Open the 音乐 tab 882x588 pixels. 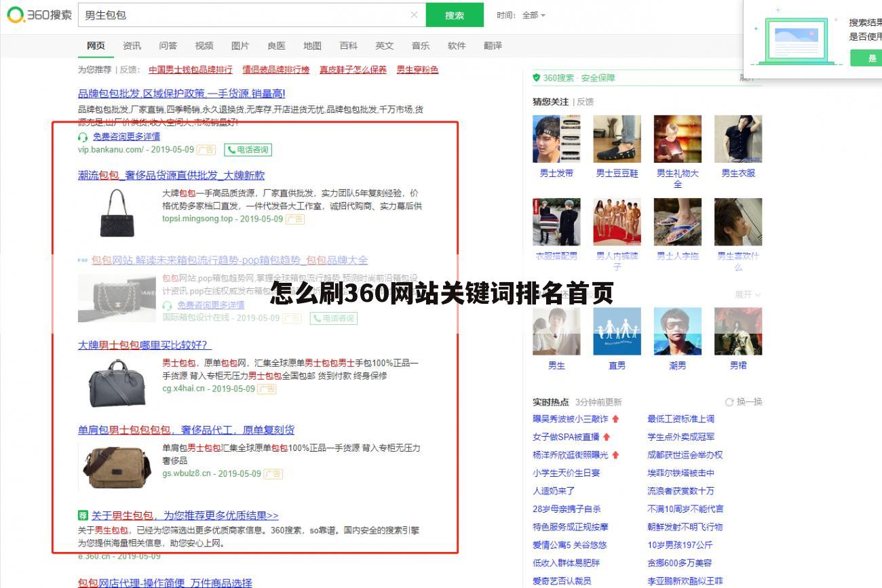(x=421, y=45)
